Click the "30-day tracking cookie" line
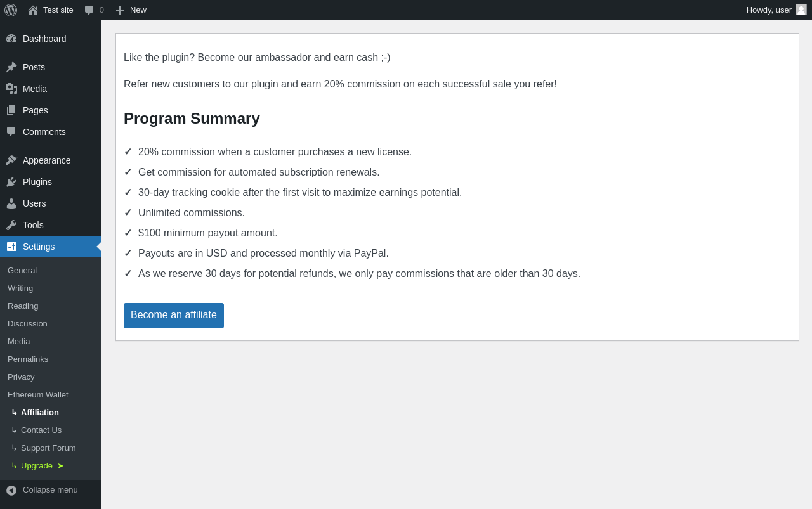Image resolution: width=812 pixels, height=509 pixels. [300, 193]
